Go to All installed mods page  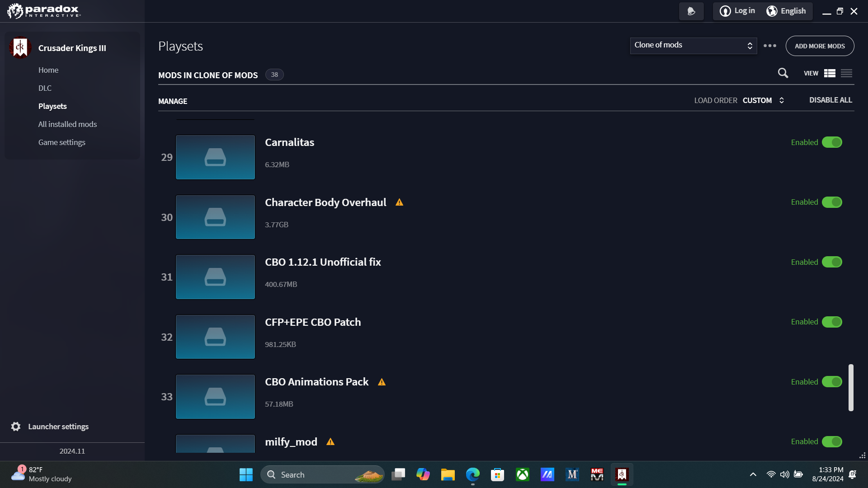(x=67, y=124)
